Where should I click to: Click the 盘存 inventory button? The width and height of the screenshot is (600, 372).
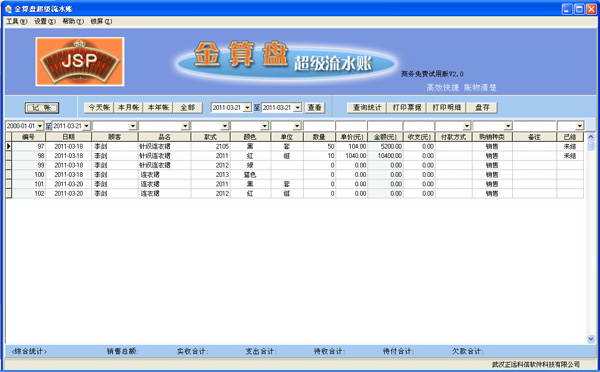482,108
